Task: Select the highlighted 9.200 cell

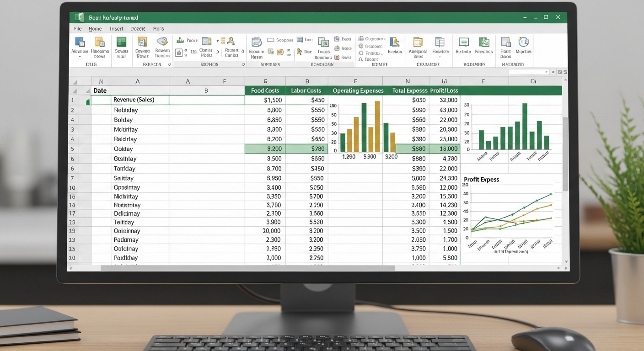Action: [265, 149]
